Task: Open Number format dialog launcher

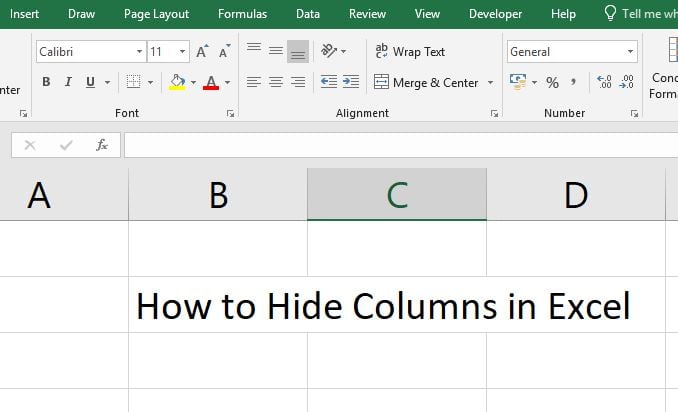Action: click(x=634, y=114)
